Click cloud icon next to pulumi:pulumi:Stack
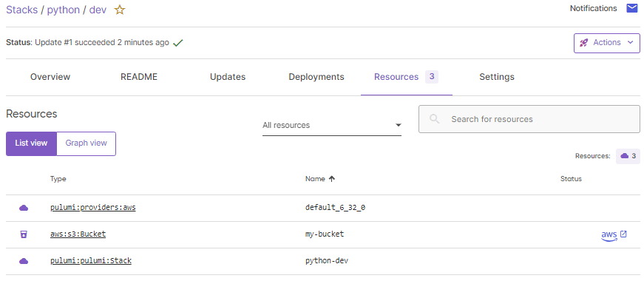Screen dimensions: 644x281 coord(24,261)
